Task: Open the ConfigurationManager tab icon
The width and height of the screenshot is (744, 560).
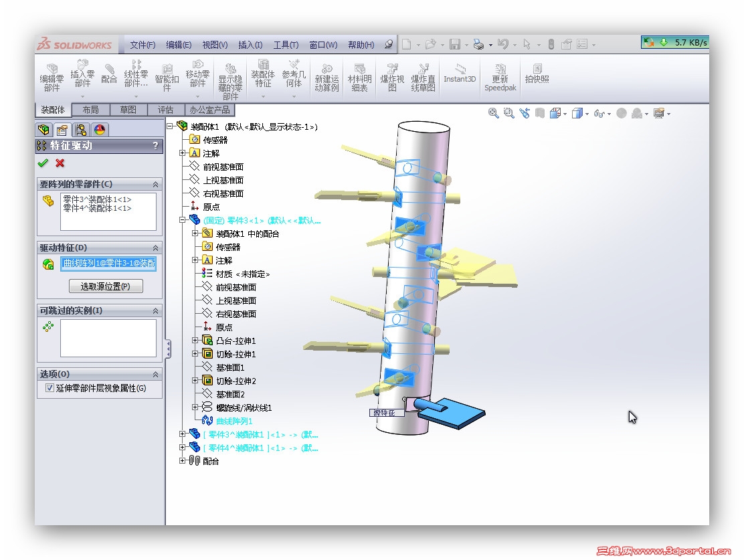Action: [81, 130]
